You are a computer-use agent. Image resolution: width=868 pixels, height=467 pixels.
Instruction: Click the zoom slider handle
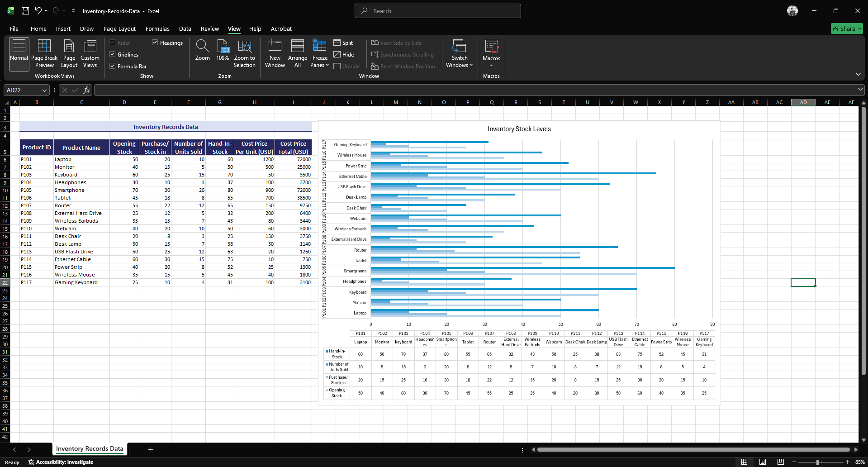tap(817, 462)
